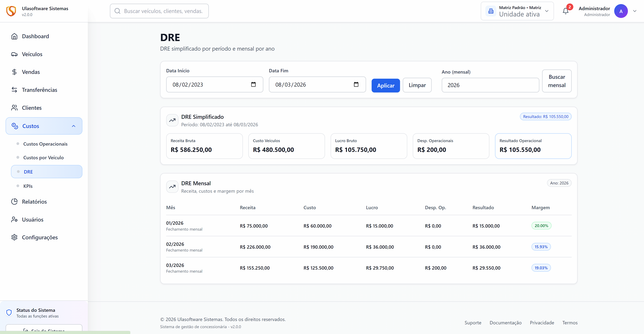
Task: Click the Transferências arrows icon
Action: (x=14, y=90)
